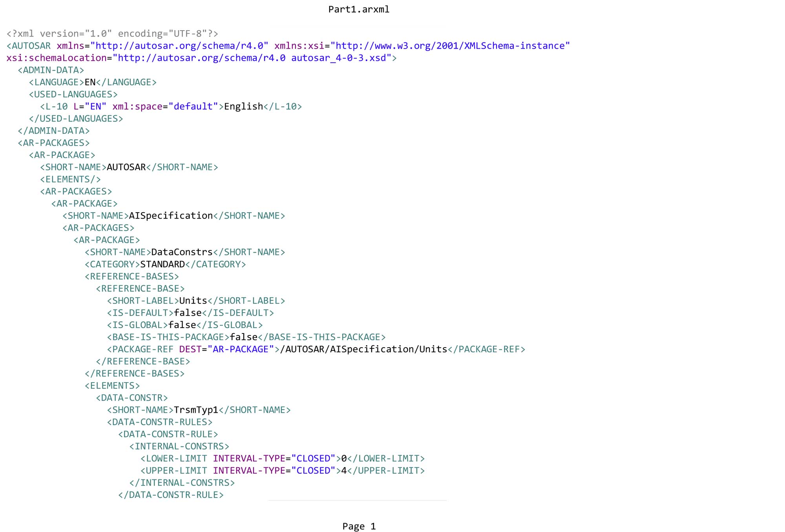Click the closing USED-LANGUAGES tag

click(x=76, y=119)
